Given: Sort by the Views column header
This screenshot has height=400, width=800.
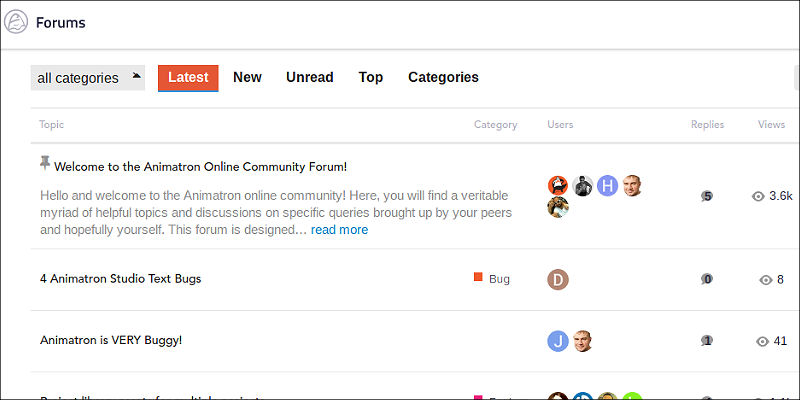Looking at the screenshot, I should 771,124.
